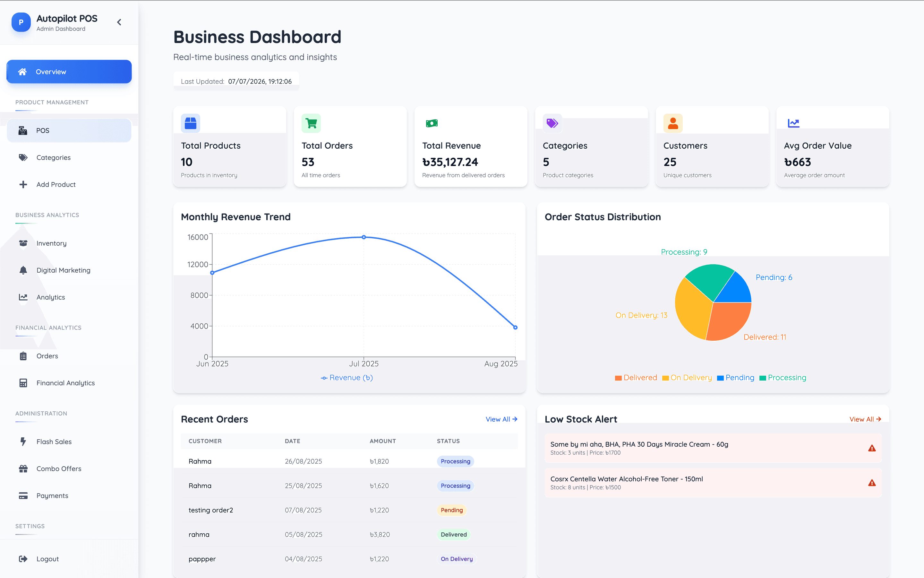Click the bell icon beside Digital Marketing
The image size is (924, 578).
23,270
